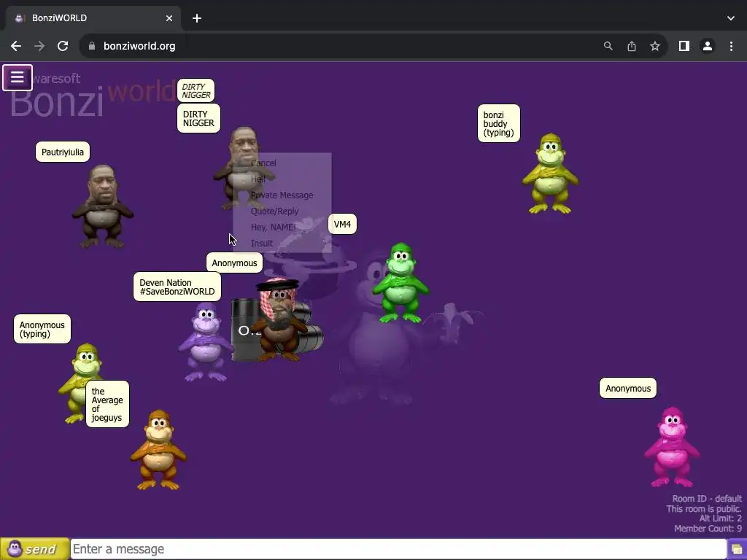Click the bonzi buddy yellow-green character
Viewport: 747px width, 560px height.
click(550, 174)
